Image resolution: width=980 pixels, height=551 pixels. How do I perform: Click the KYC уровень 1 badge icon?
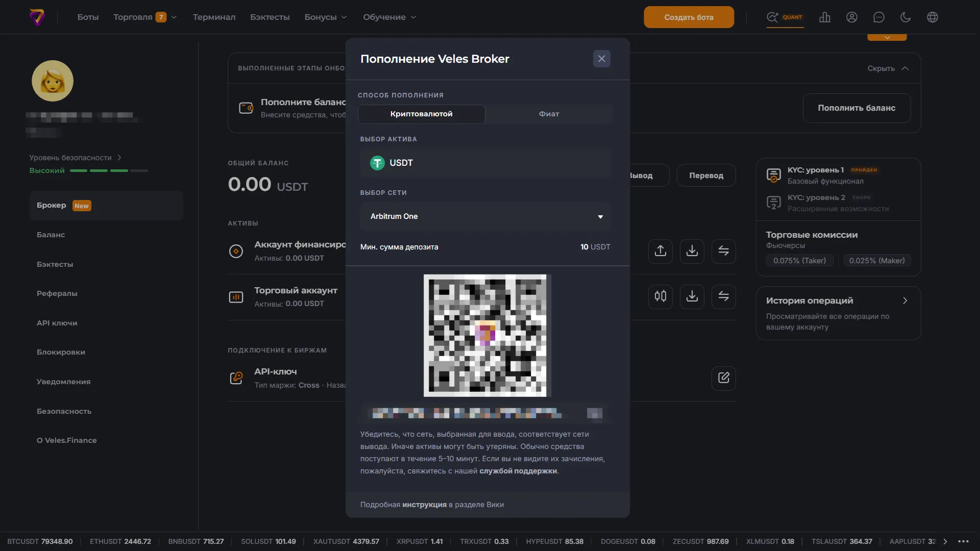pyautogui.click(x=774, y=176)
